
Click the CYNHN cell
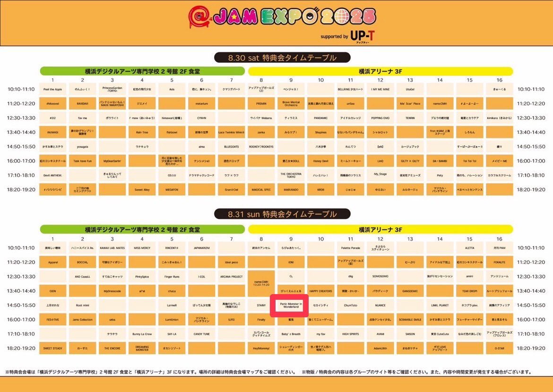202,118
